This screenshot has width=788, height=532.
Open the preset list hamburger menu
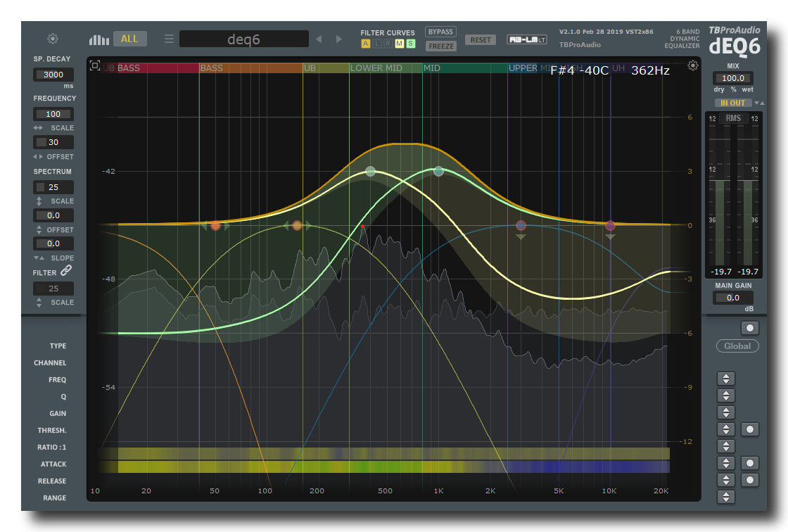point(169,39)
